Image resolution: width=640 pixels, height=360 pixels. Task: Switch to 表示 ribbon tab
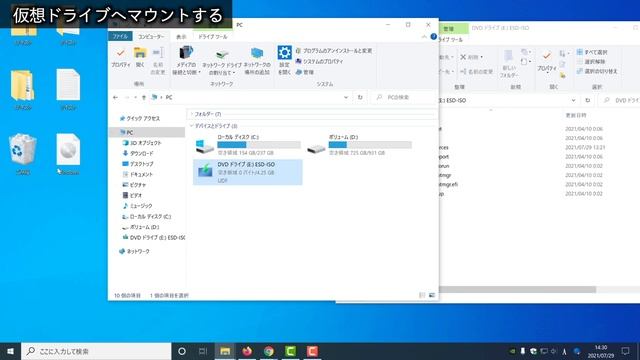[x=181, y=36]
